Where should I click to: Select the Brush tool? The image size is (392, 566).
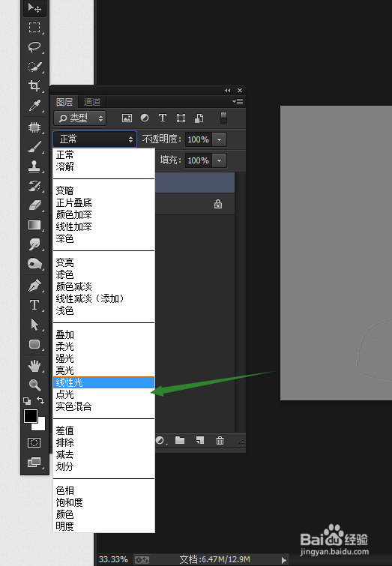[x=34, y=147]
